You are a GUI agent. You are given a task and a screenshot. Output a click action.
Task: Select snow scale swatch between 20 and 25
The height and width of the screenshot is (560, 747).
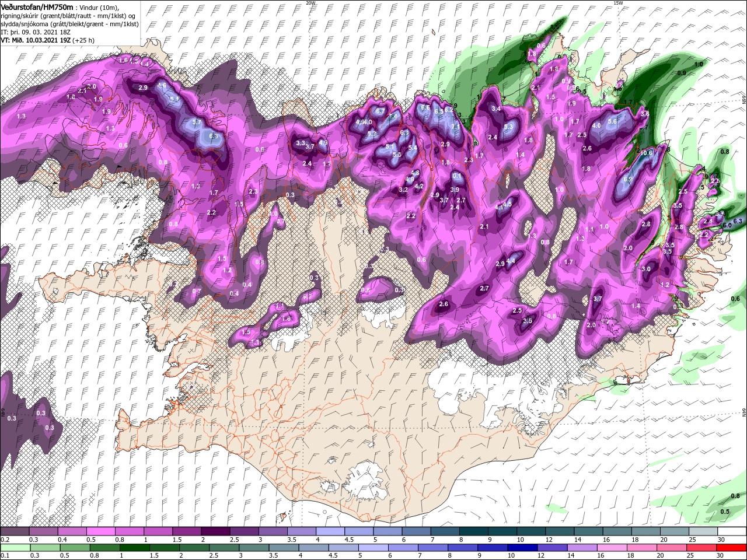pyautogui.click(x=675, y=531)
